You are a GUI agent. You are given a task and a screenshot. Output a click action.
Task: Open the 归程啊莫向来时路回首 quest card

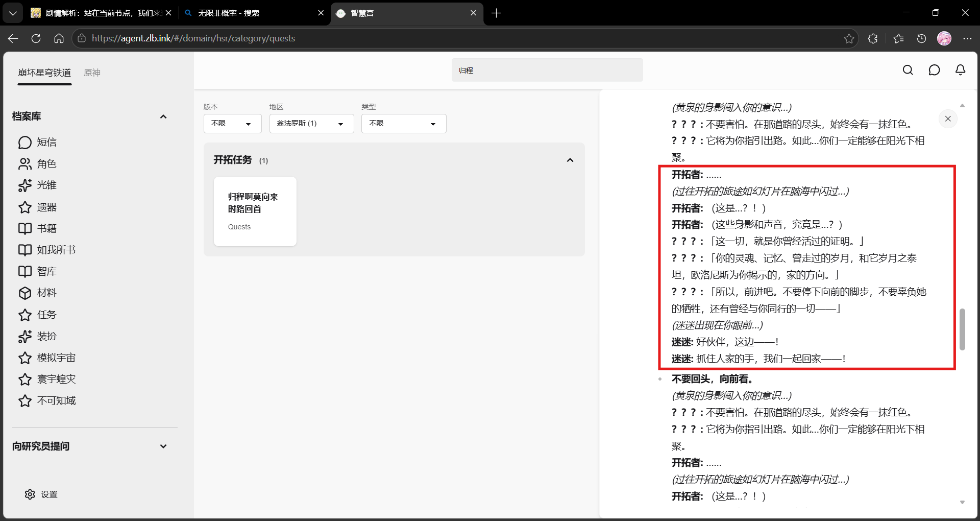click(x=255, y=211)
